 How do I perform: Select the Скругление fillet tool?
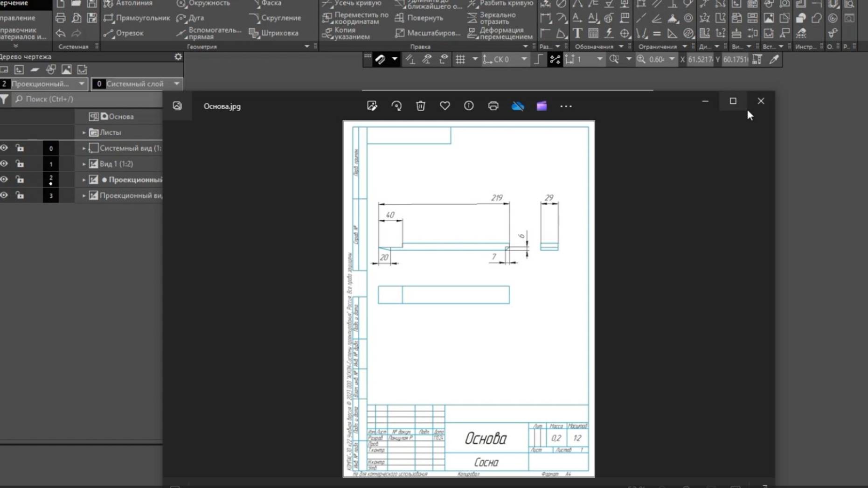click(x=275, y=18)
